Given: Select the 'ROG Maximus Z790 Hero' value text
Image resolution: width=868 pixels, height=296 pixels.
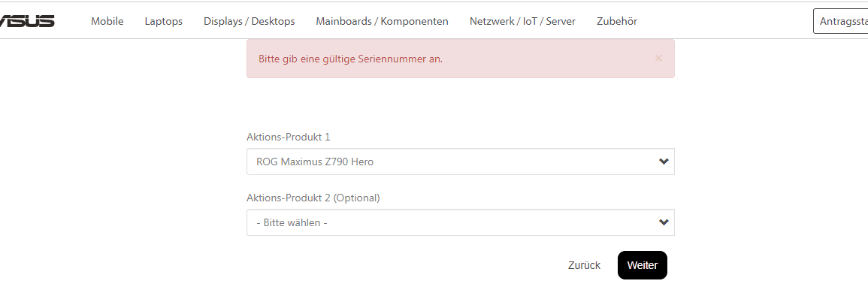Looking at the screenshot, I should point(314,162).
